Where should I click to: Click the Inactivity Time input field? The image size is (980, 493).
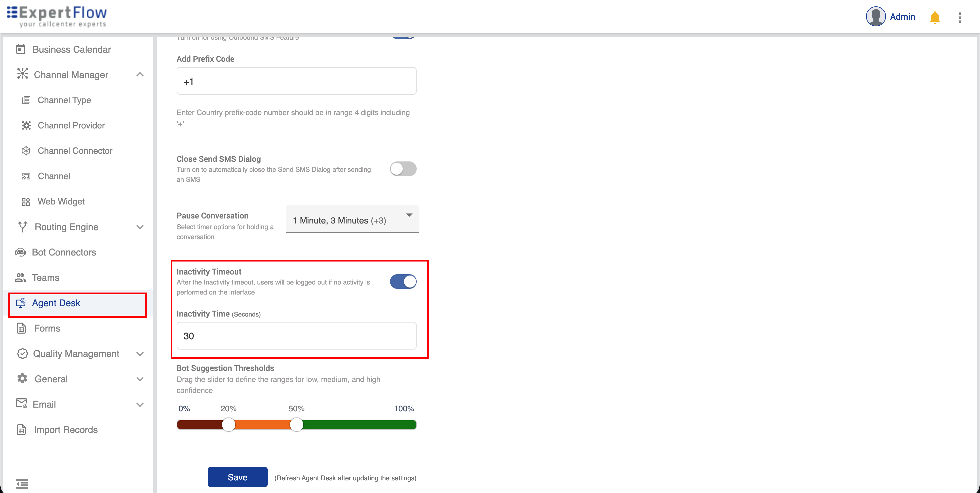click(296, 336)
